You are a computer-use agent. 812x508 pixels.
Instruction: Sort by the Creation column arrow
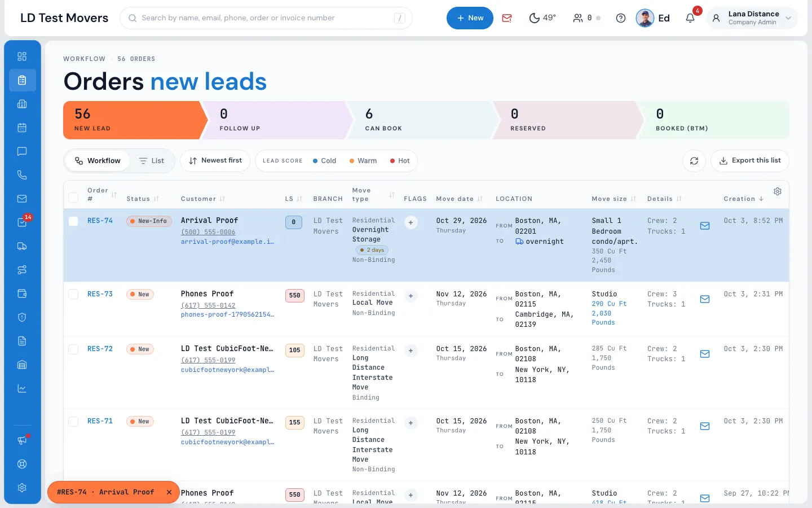tap(761, 199)
